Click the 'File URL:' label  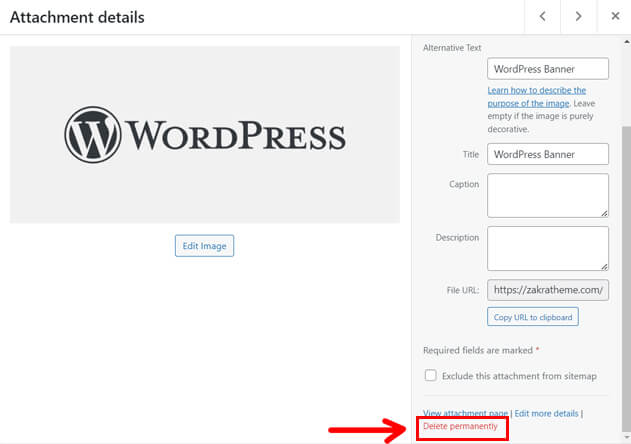coord(463,290)
